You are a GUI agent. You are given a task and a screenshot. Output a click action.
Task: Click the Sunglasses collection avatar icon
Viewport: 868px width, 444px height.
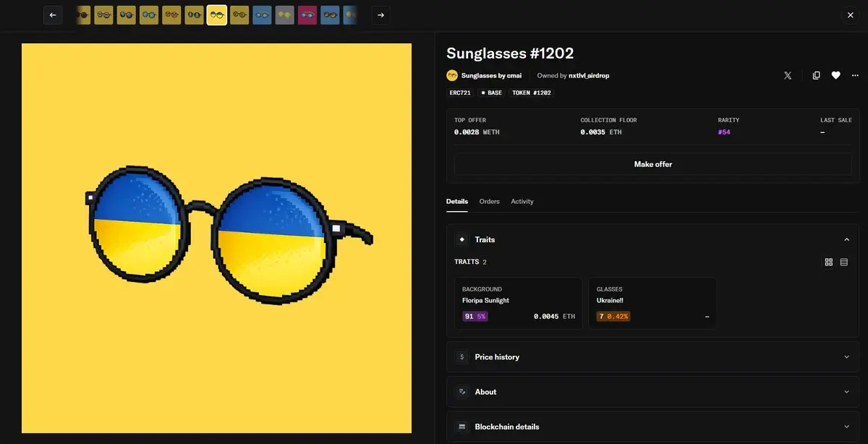tap(452, 75)
